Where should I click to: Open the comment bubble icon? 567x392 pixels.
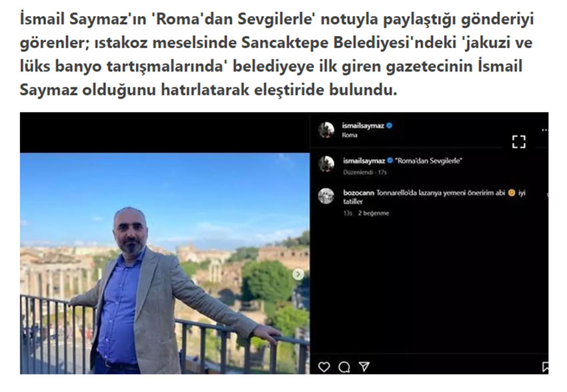[x=344, y=367]
